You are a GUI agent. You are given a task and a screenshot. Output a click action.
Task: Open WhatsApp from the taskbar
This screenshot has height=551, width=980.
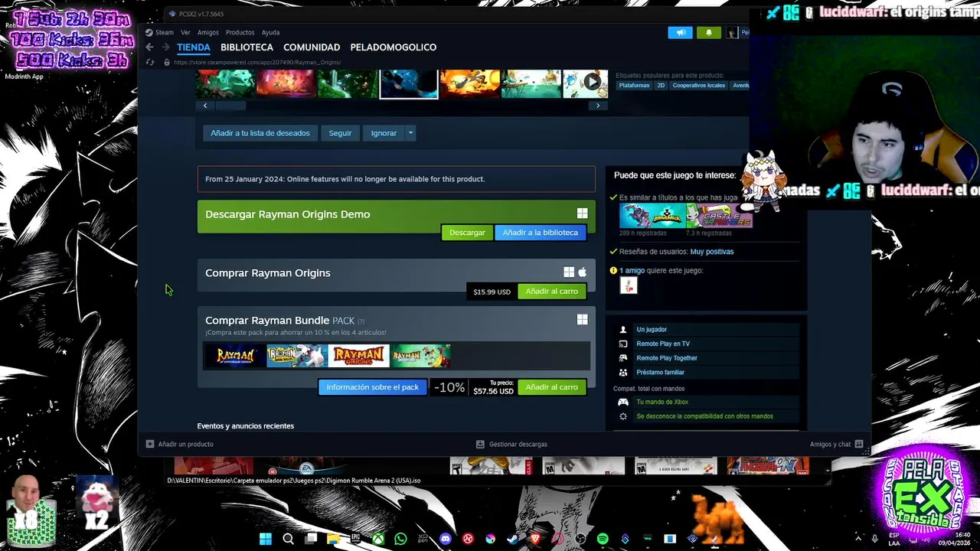(x=400, y=539)
